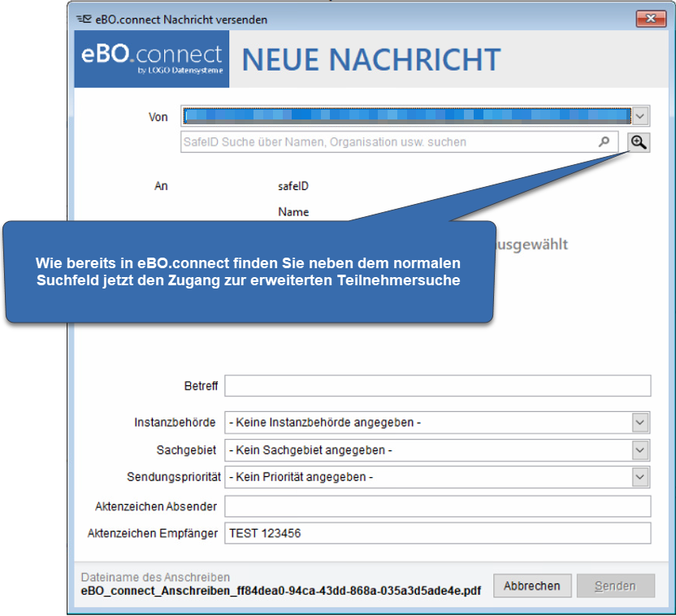Screen dimensions: 676x616
Task: Open the Von sender dropdown arrow
Action: coord(640,116)
